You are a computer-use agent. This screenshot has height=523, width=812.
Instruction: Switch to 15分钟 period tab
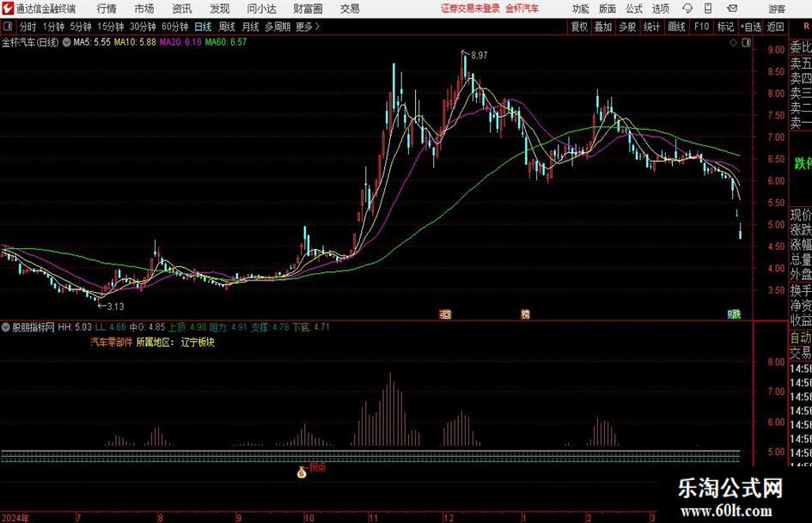pos(111,27)
